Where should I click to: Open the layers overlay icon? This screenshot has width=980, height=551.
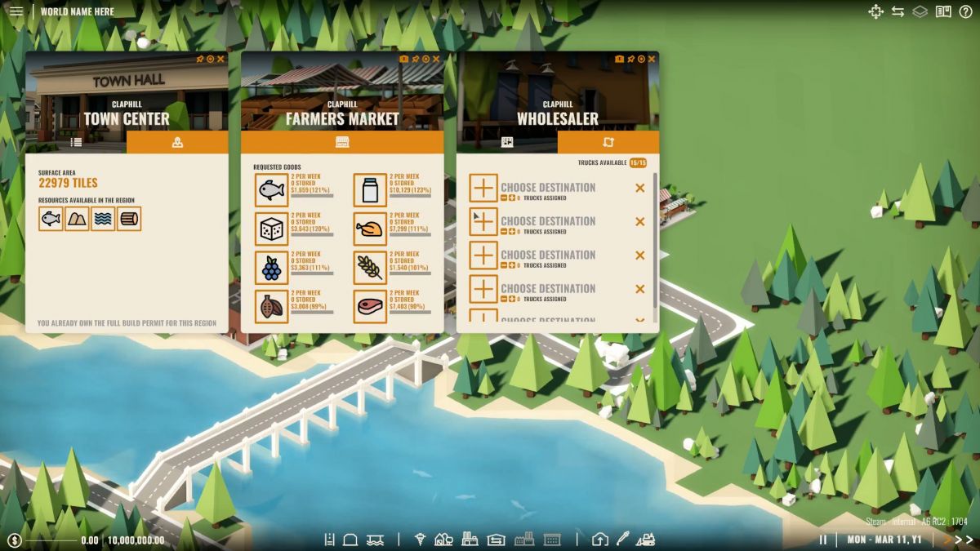[x=920, y=11]
